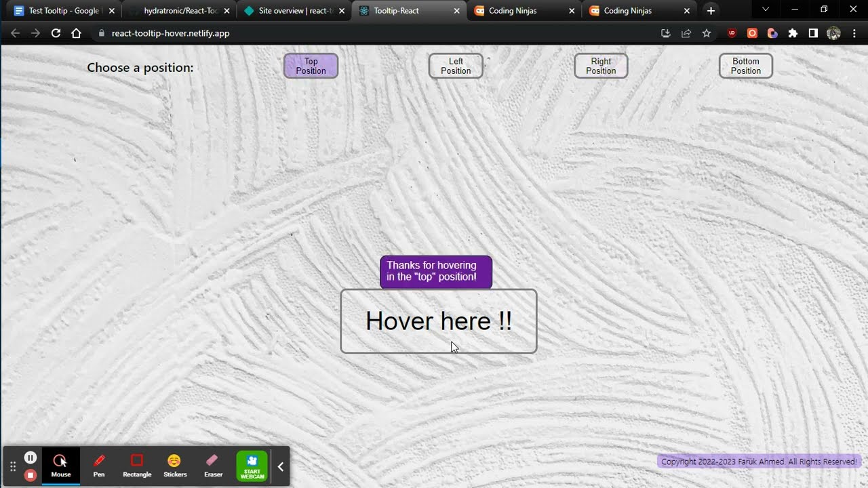
Task: Click the copyright Faruk Ahmed footer text
Action: click(x=759, y=462)
